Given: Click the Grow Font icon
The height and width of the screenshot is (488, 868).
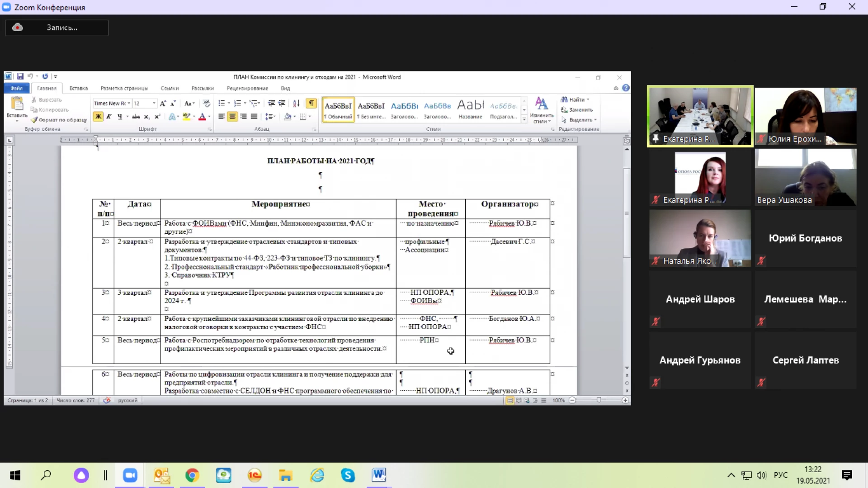Looking at the screenshot, I should (x=163, y=104).
